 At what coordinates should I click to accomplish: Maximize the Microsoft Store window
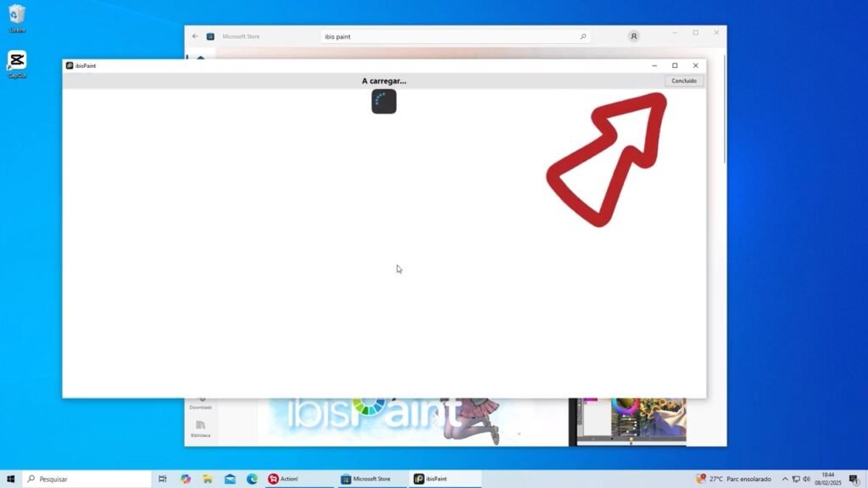click(x=696, y=33)
